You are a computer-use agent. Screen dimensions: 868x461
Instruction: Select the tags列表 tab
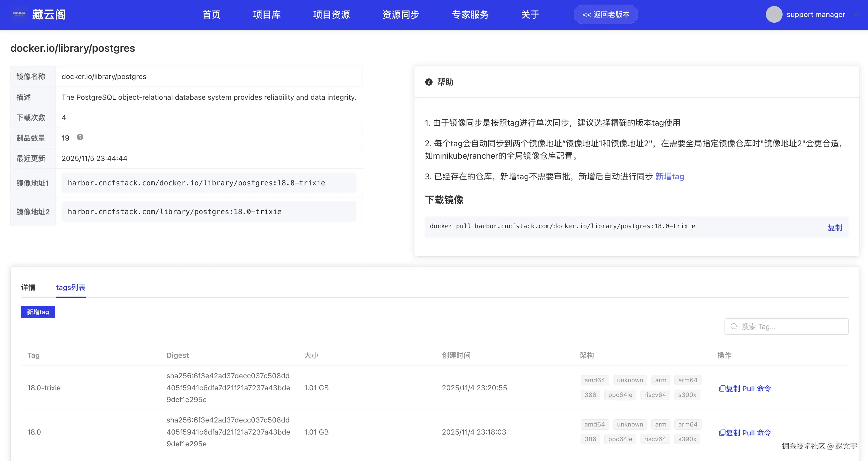click(71, 287)
